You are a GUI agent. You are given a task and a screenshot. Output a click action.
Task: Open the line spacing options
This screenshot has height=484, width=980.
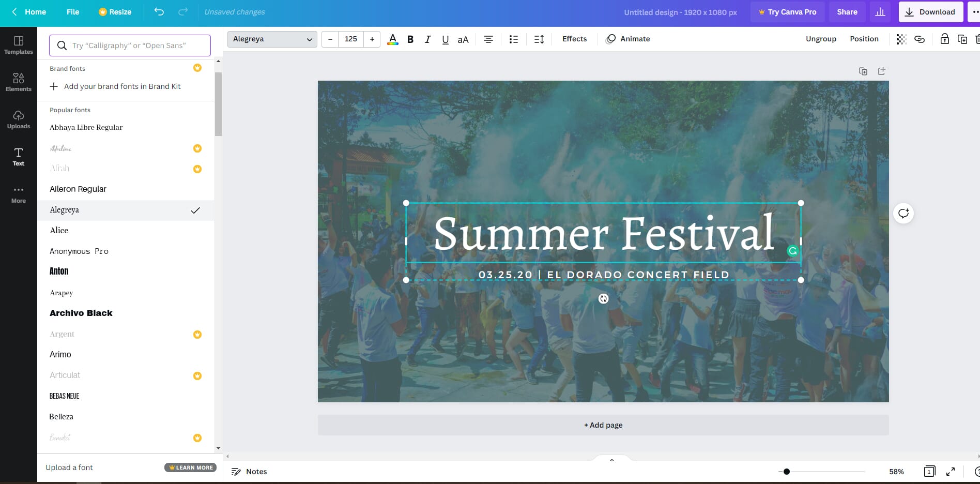point(539,39)
